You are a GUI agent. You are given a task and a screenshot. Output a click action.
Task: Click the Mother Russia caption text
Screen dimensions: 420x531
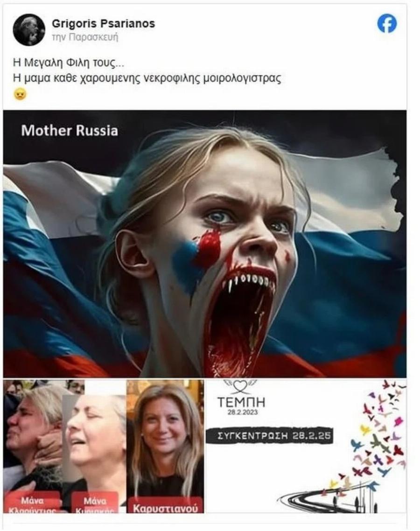[70, 131]
